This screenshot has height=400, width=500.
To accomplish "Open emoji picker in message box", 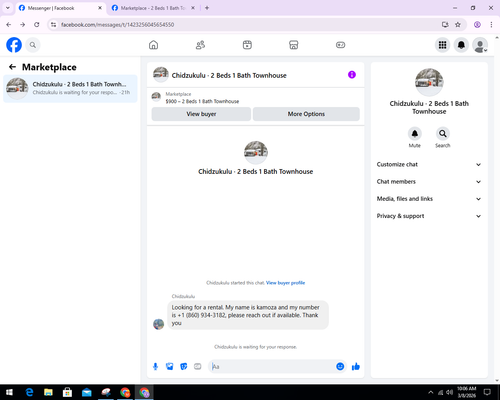I will [340, 367].
